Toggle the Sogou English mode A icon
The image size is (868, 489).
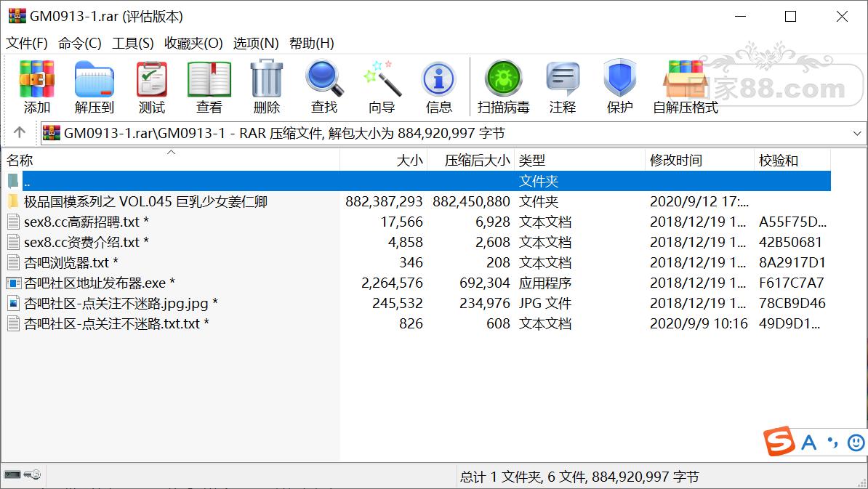click(x=809, y=442)
